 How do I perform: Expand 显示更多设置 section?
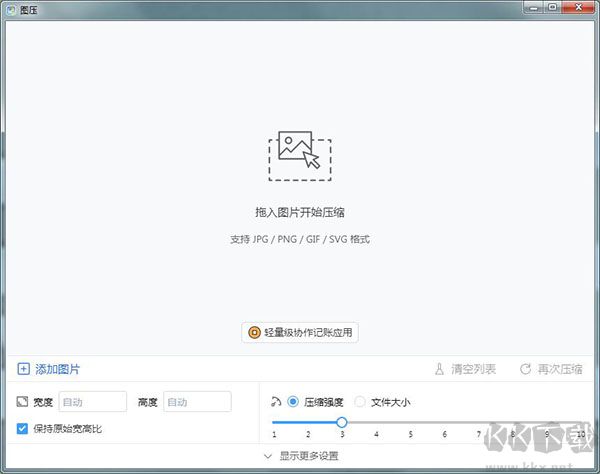coord(300,456)
